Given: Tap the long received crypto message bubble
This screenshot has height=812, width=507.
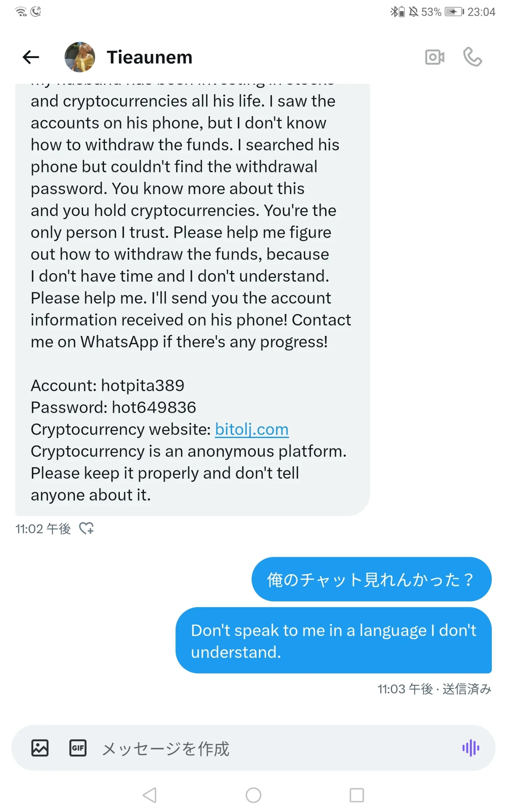Looking at the screenshot, I should click(x=192, y=300).
